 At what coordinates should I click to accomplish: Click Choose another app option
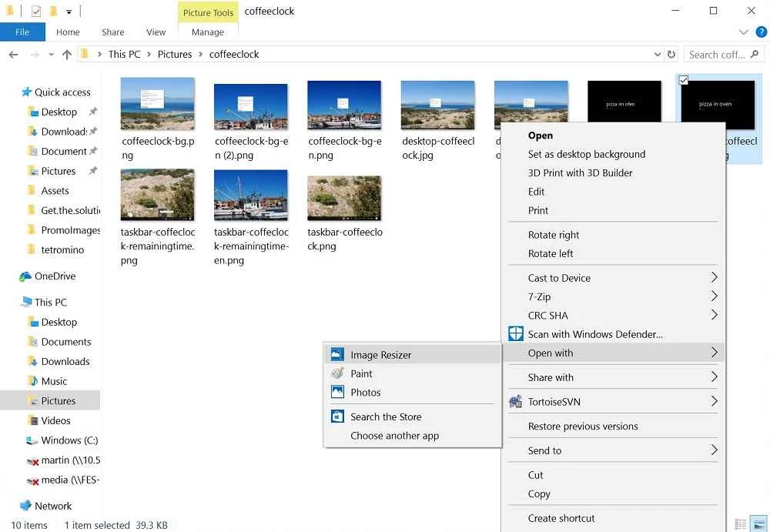click(394, 436)
